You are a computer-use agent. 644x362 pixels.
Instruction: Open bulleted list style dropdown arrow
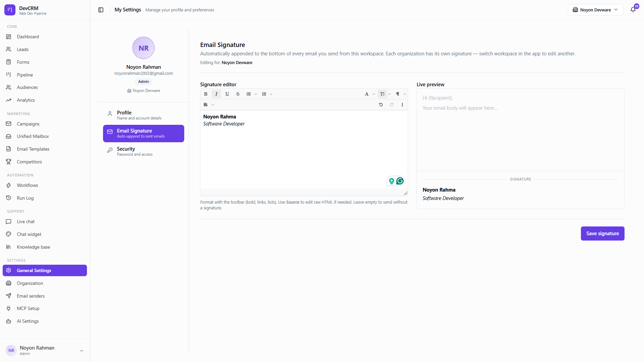tap(256, 94)
